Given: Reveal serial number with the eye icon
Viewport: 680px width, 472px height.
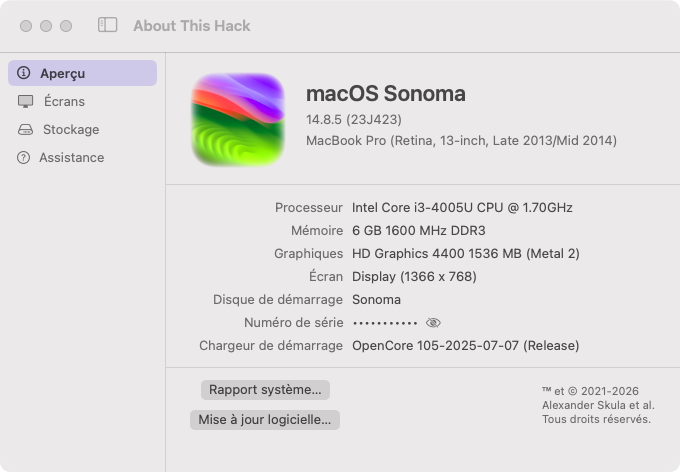Looking at the screenshot, I should 433,323.
